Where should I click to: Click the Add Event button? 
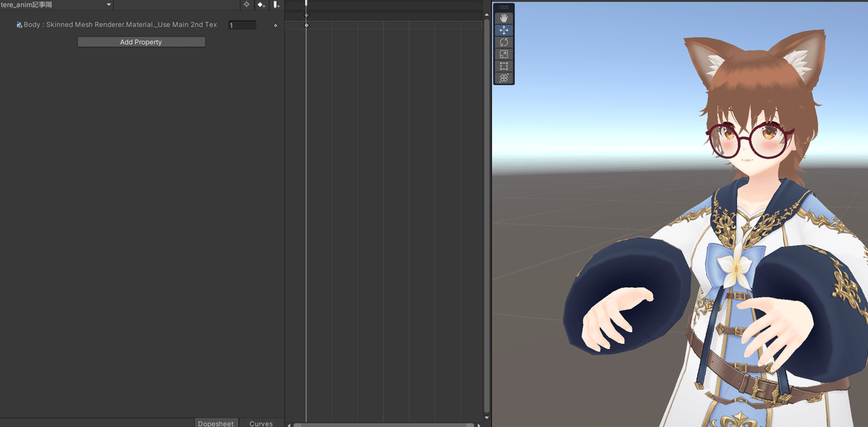[276, 4]
